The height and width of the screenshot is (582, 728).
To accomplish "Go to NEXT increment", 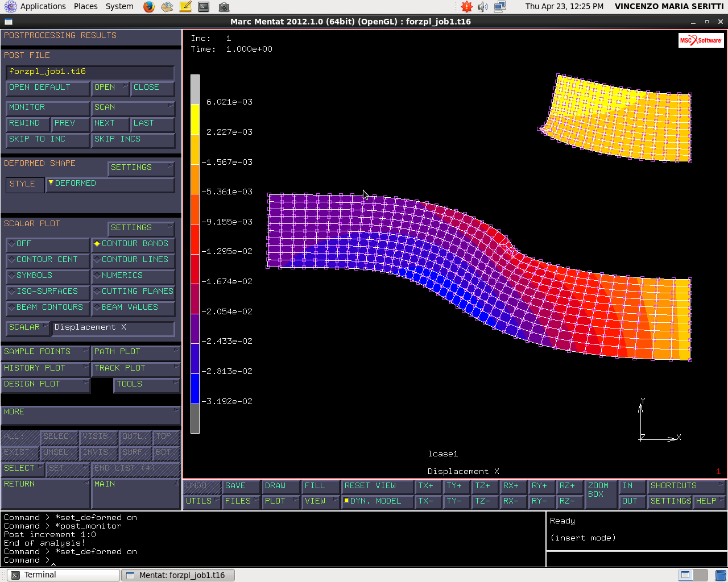I will point(110,123).
